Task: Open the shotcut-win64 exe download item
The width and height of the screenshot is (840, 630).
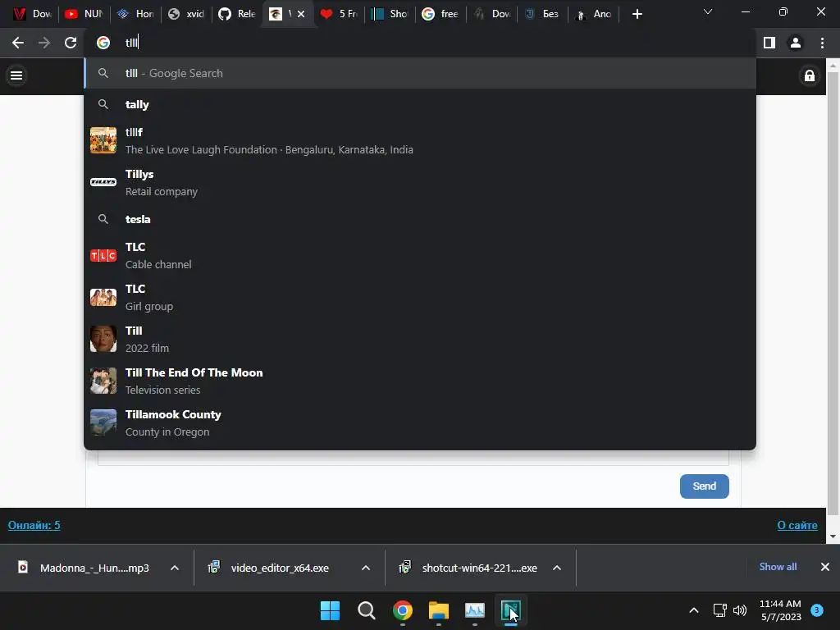Action: coord(470,568)
